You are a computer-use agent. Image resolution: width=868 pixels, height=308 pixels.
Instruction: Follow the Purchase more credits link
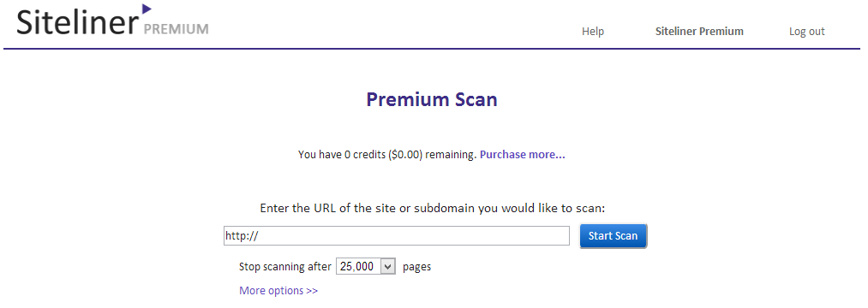[522, 155]
